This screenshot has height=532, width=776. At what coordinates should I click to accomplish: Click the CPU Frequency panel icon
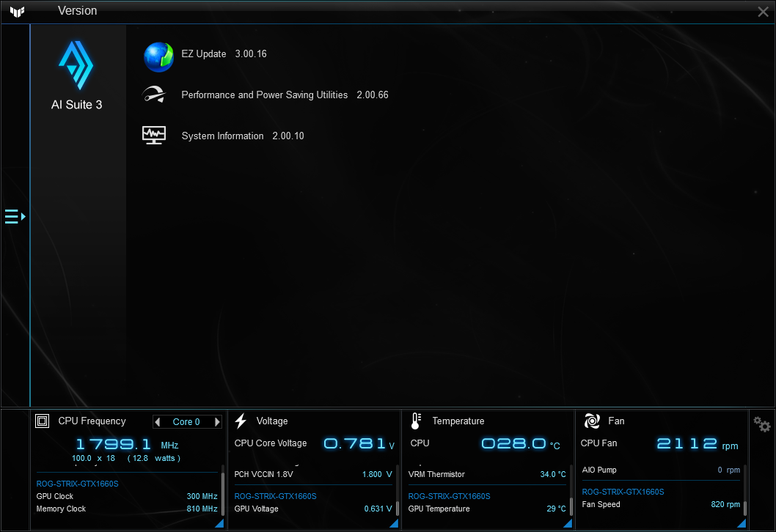pyautogui.click(x=42, y=421)
